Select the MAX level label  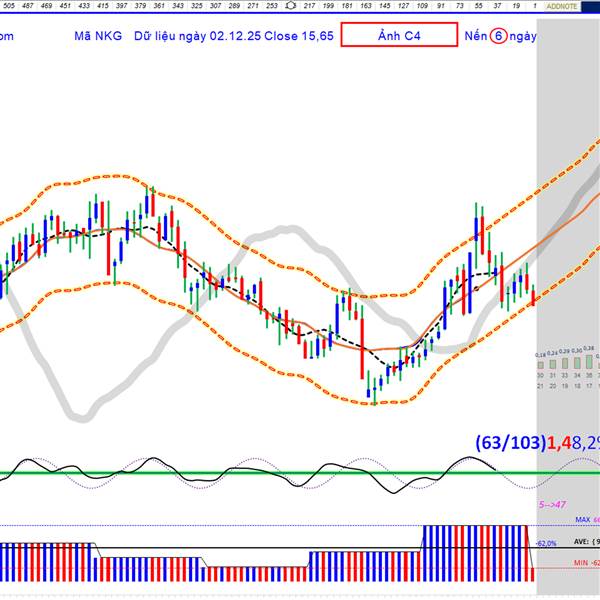point(583,520)
